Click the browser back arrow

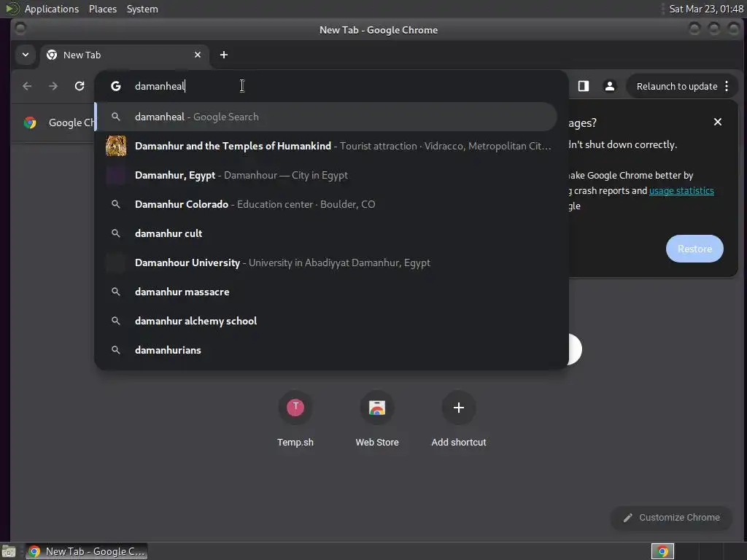pyautogui.click(x=27, y=86)
